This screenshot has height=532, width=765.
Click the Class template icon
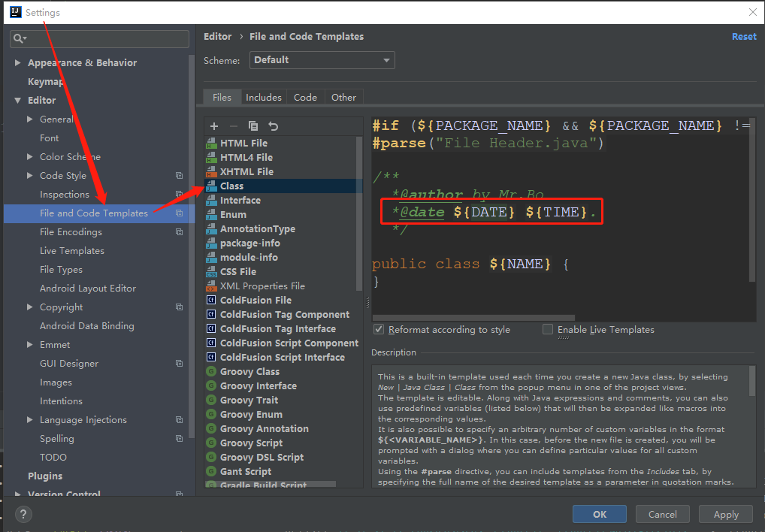[211, 186]
